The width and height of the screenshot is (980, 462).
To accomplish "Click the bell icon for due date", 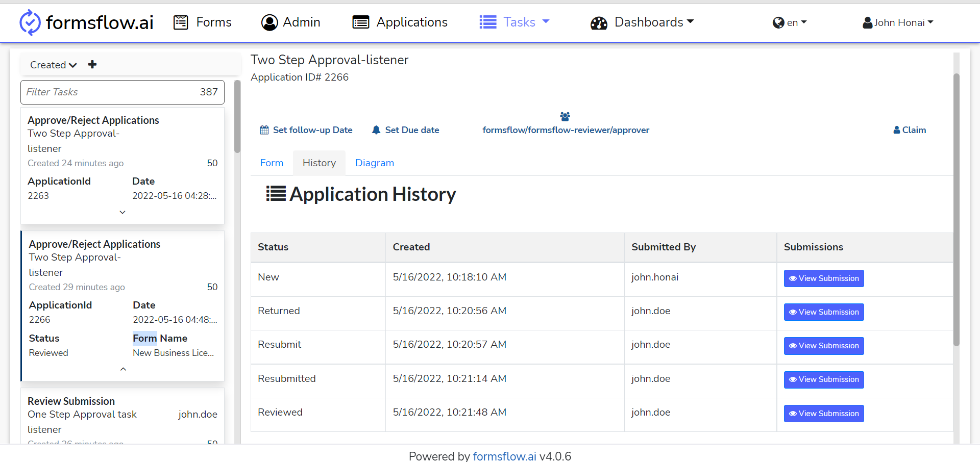I will click(x=376, y=130).
